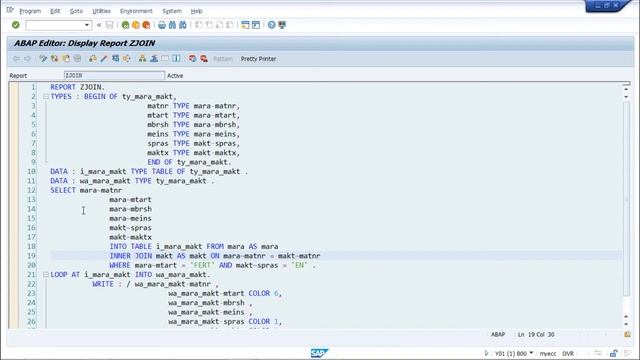The height and width of the screenshot is (360, 640).
Task: Click 'DATA : wa_mara_makt TYPE ty_mara_makt' line
Action: click(132, 181)
